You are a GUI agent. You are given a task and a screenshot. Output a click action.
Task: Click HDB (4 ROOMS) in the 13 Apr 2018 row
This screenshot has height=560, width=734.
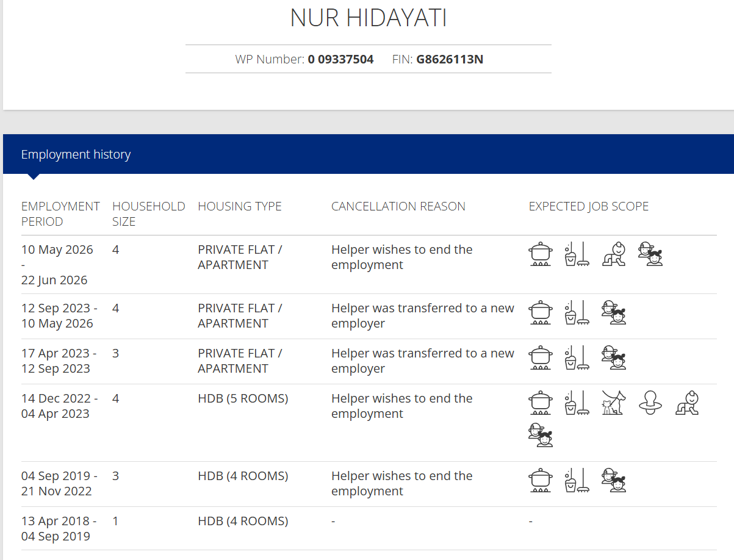[x=243, y=521]
